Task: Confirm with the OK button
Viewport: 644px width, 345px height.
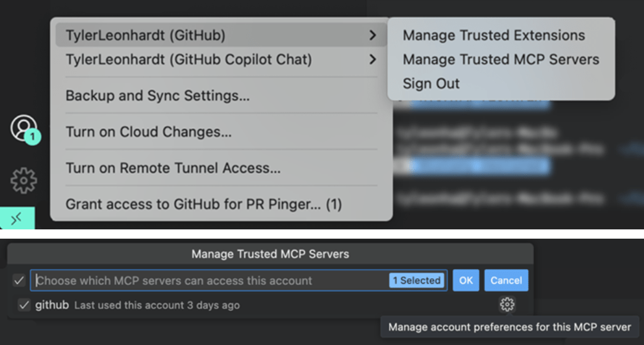Action: point(466,281)
